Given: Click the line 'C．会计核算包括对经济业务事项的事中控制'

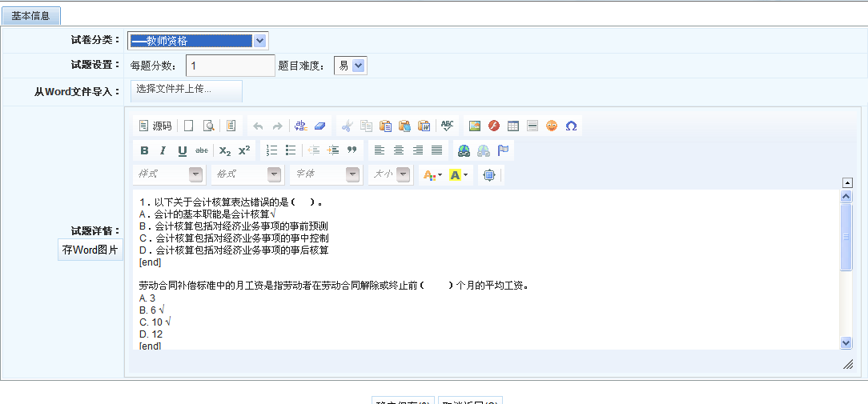Looking at the screenshot, I should tap(234, 238).
